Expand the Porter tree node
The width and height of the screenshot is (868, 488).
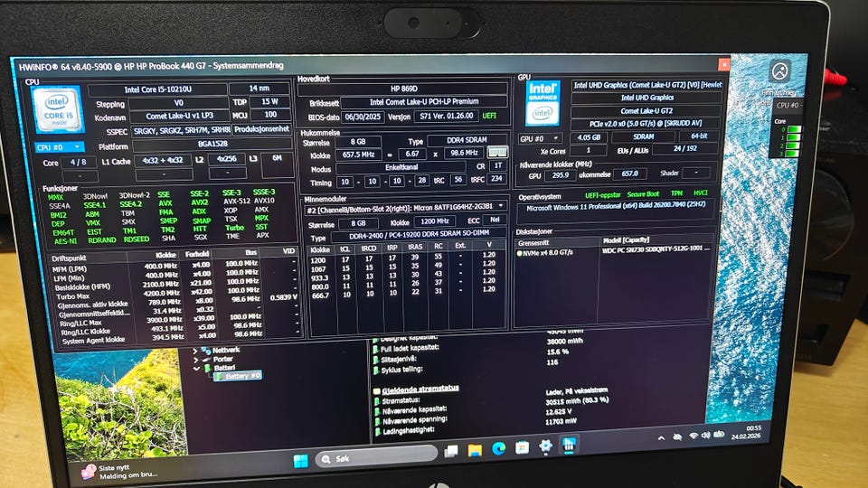(195, 360)
